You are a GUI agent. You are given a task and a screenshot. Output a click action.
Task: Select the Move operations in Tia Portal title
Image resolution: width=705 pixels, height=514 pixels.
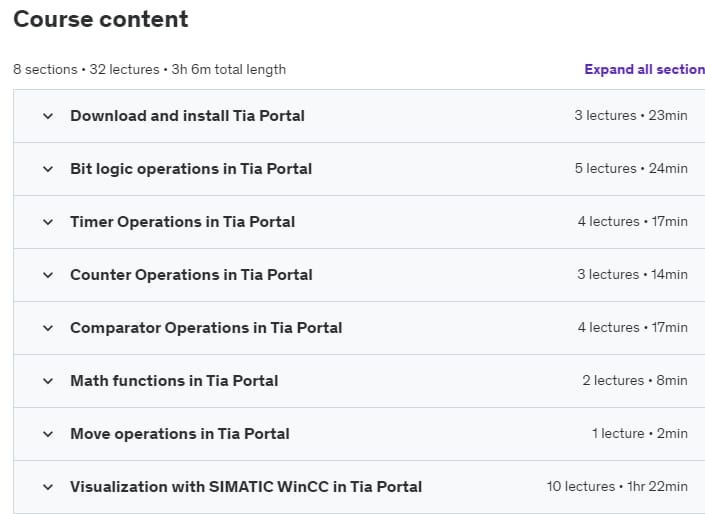point(180,434)
